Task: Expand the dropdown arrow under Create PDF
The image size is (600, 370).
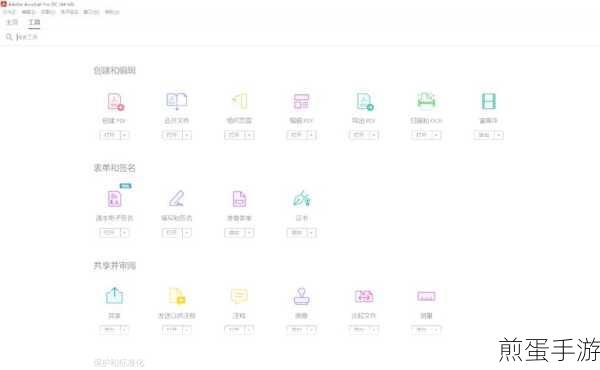Action: point(124,135)
